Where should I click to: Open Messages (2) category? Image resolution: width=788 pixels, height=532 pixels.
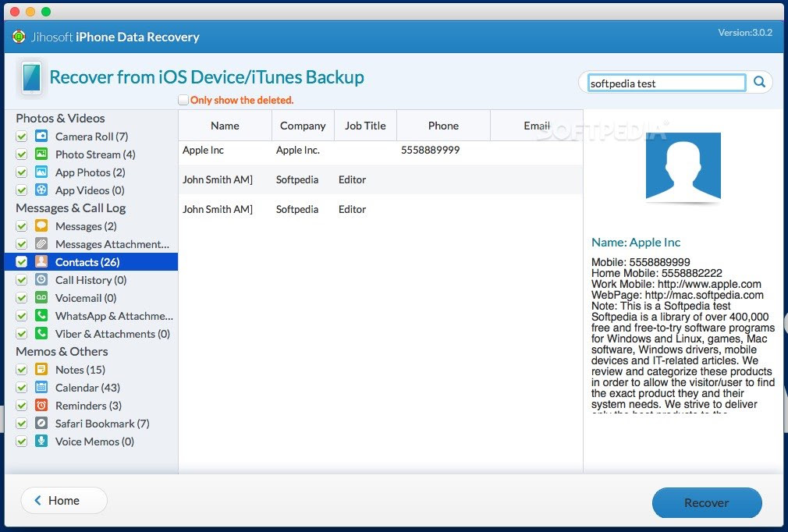(86, 226)
